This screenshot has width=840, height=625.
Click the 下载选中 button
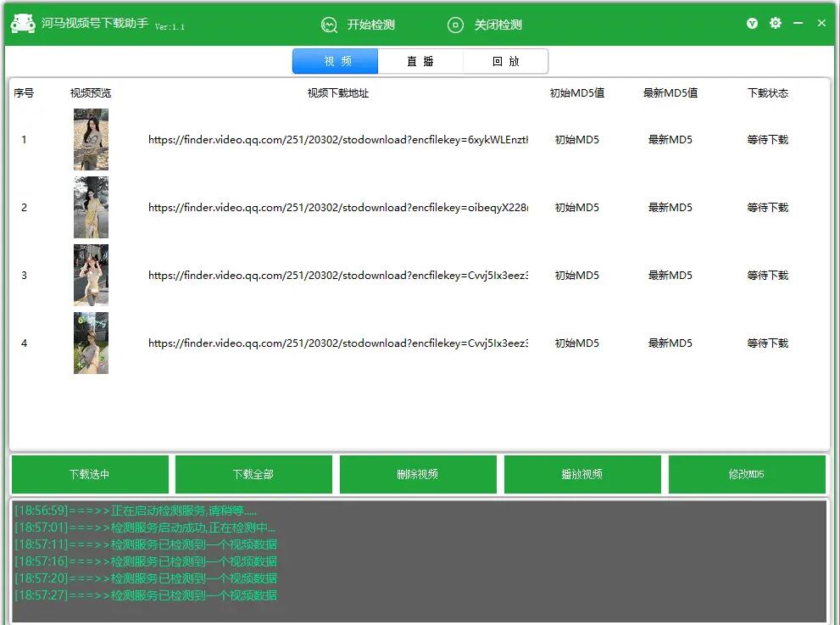click(x=90, y=474)
